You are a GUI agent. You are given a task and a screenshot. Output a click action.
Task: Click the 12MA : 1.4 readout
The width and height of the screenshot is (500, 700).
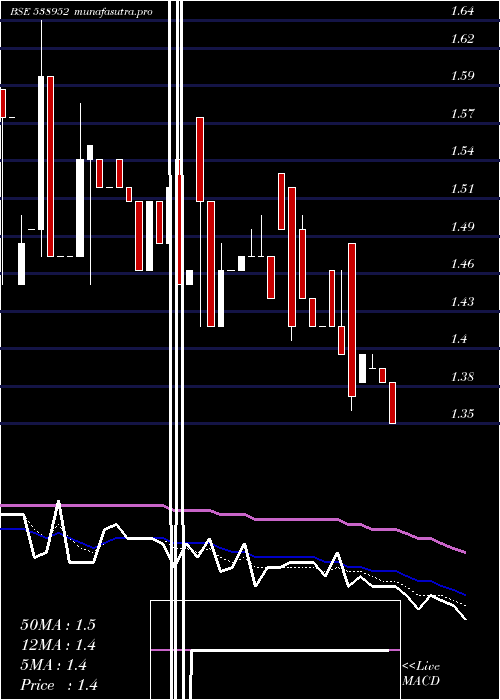pyautogui.click(x=58, y=645)
